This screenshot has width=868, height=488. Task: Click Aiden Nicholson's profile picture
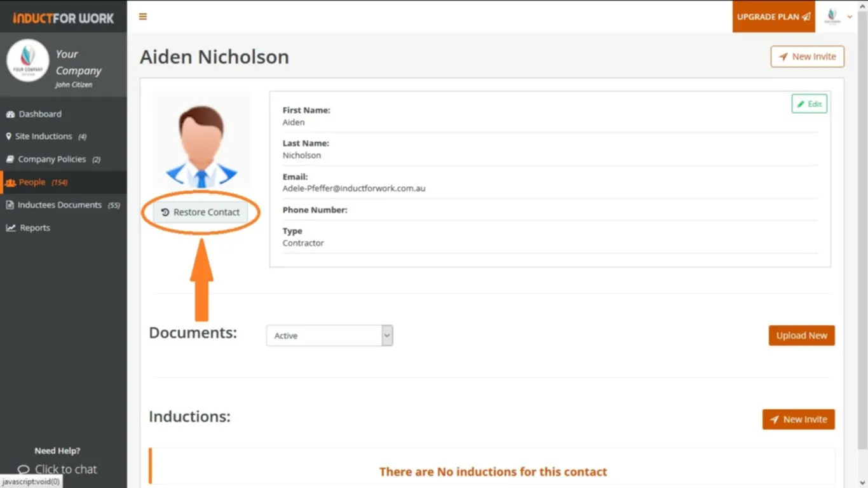(201, 140)
